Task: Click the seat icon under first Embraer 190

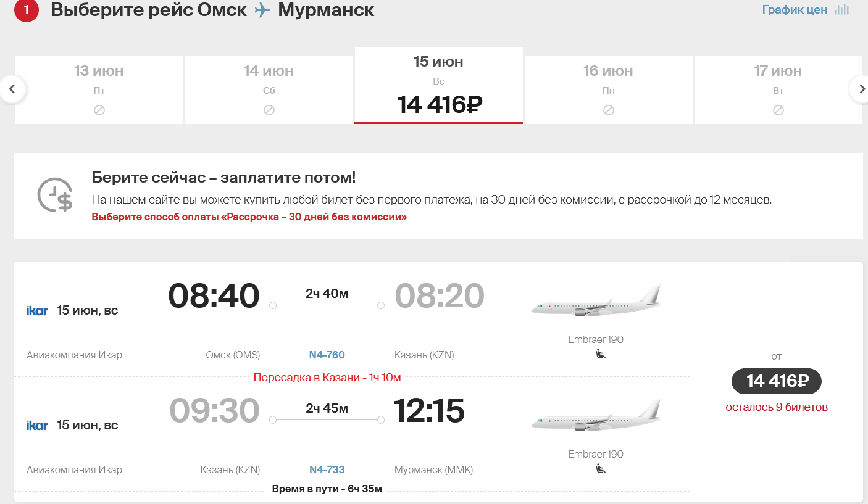Action: [600, 354]
